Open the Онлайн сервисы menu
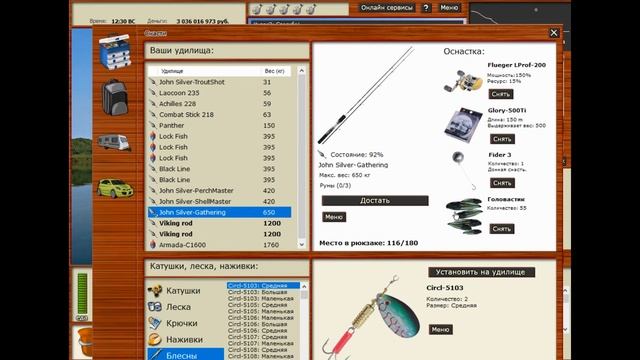640x360 pixels. 387,8
